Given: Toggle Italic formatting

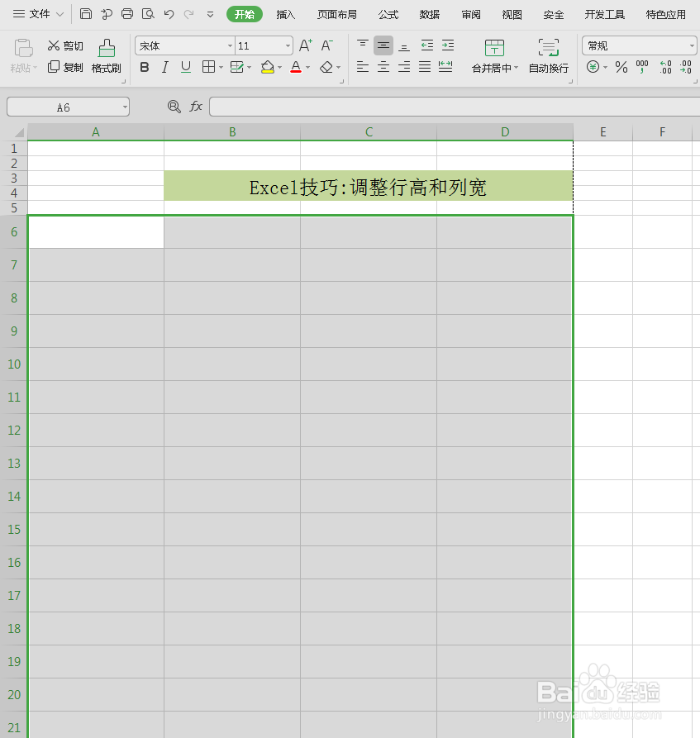Looking at the screenshot, I should point(165,67).
